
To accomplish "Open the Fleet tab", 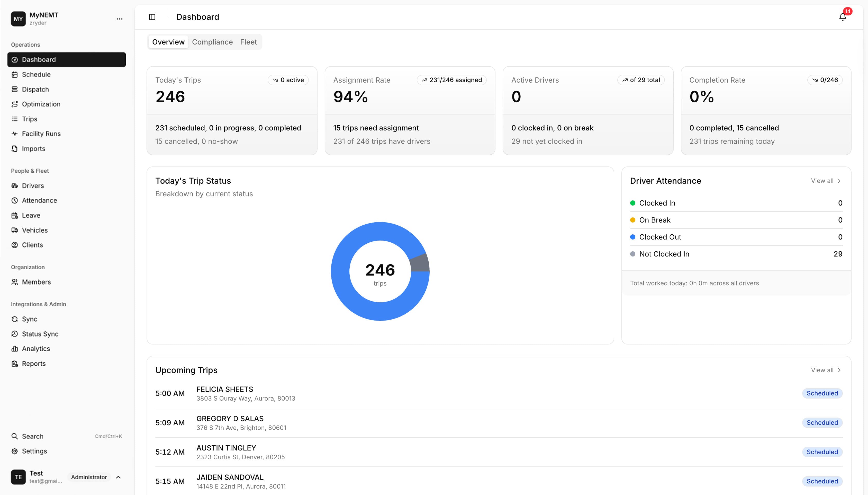I will [248, 42].
